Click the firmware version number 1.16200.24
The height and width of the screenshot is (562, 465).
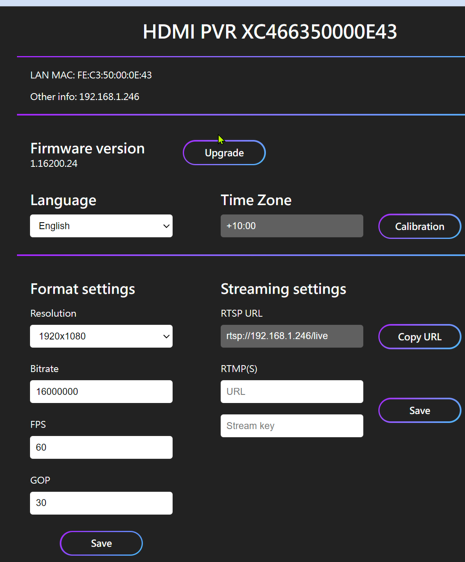pyautogui.click(x=54, y=164)
